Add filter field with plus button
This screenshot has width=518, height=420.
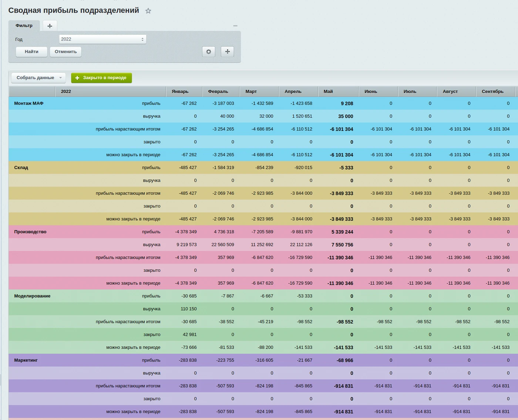click(x=228, y=52)
